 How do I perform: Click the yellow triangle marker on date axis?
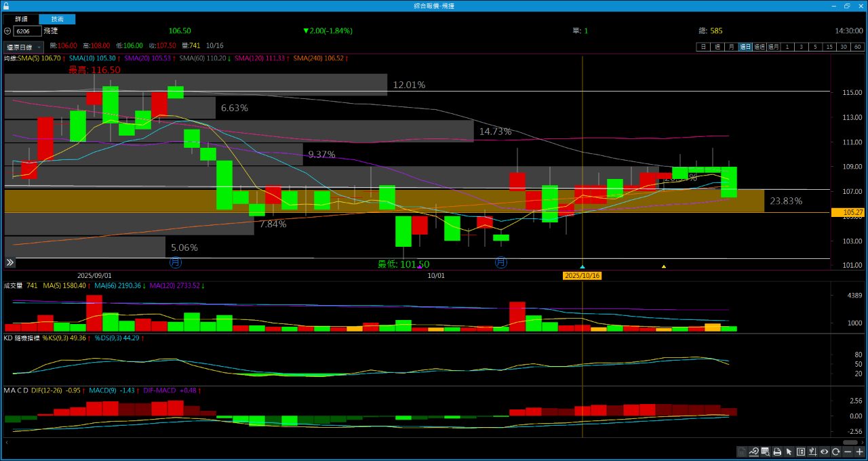[x=663, y=267]
